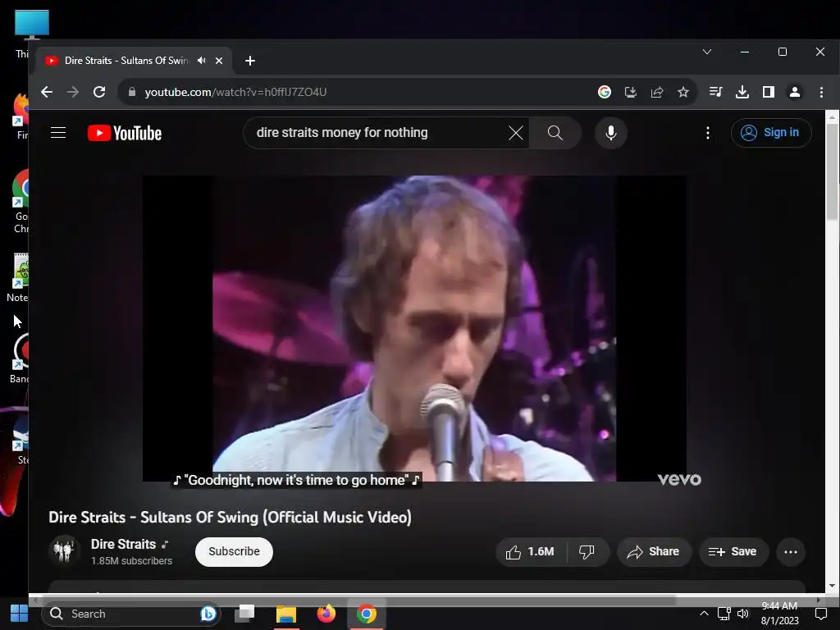Open Chrome media controls icon
Image resolution: width=840 pixels, height=630 pixels.
click(x=715, y=92)
